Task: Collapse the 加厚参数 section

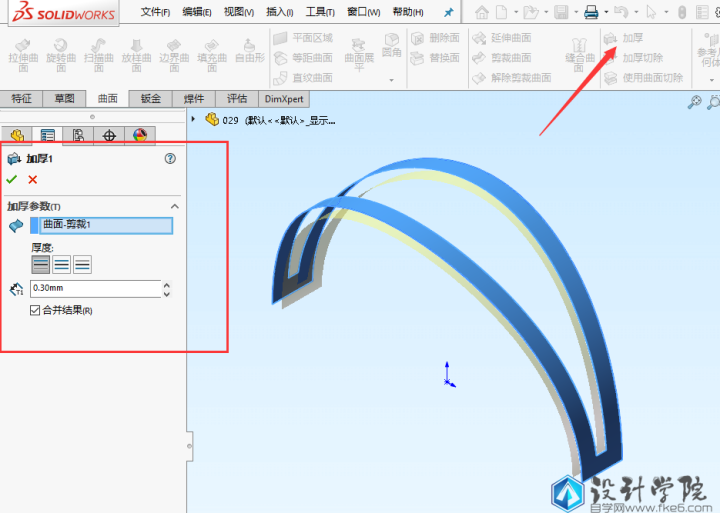Action: click(x=175, y=206)
